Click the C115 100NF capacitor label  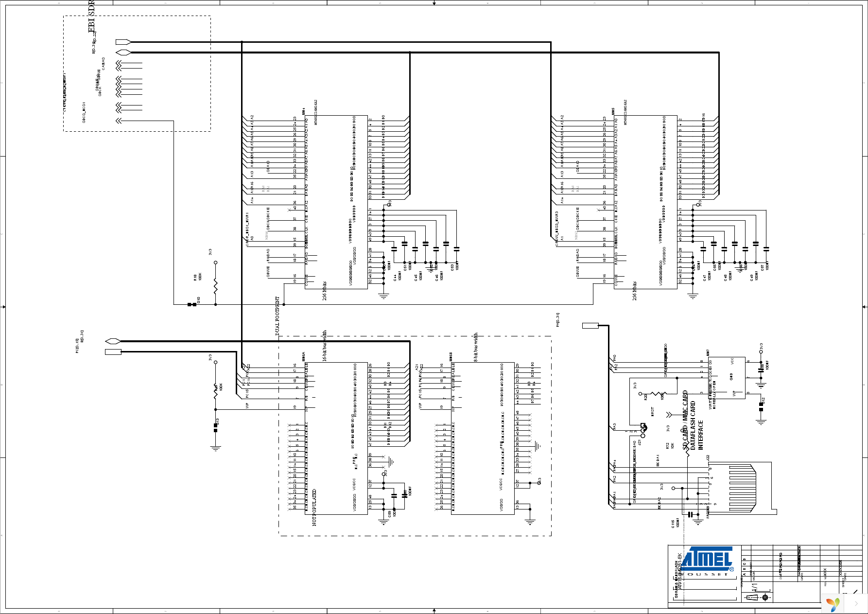tap(676, 524)
